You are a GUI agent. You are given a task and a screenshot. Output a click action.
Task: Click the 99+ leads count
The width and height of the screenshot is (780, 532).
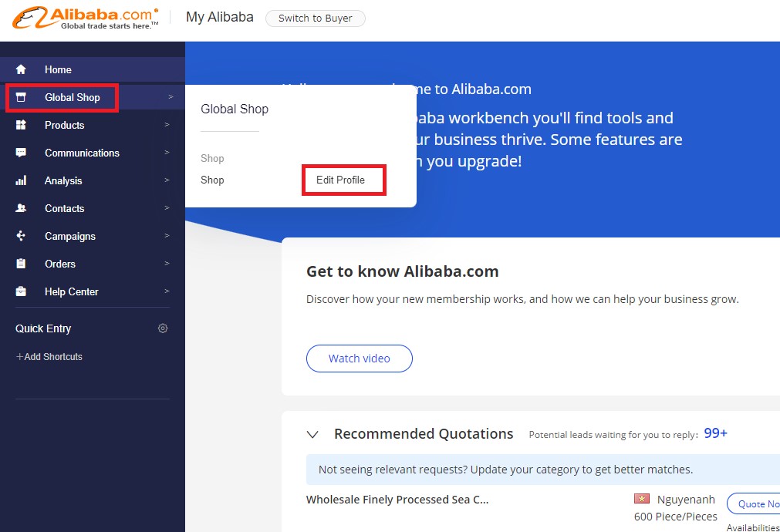(716, 433)
